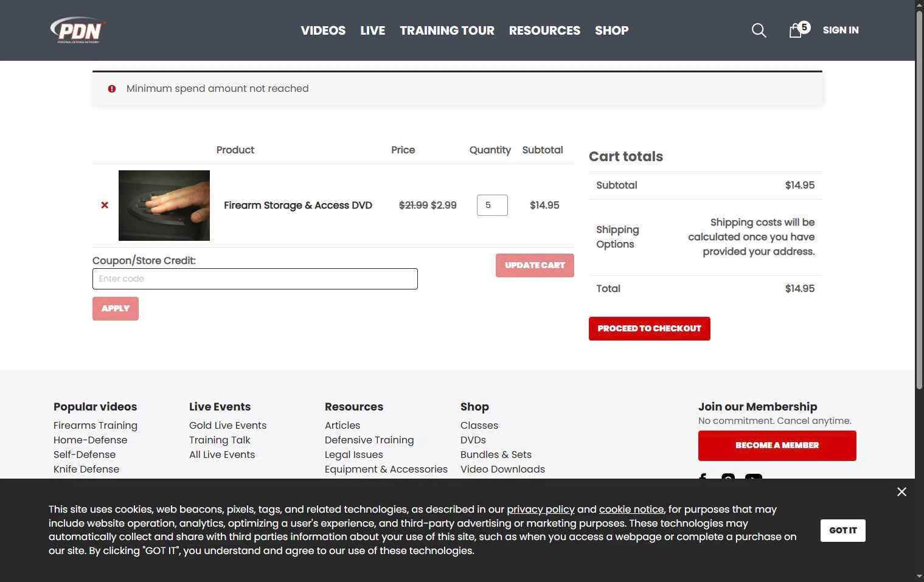The height and width of the screenshot is (582, 924).
Task: Accept cookies with the GOT IT button
Action: tap(843, 530)
